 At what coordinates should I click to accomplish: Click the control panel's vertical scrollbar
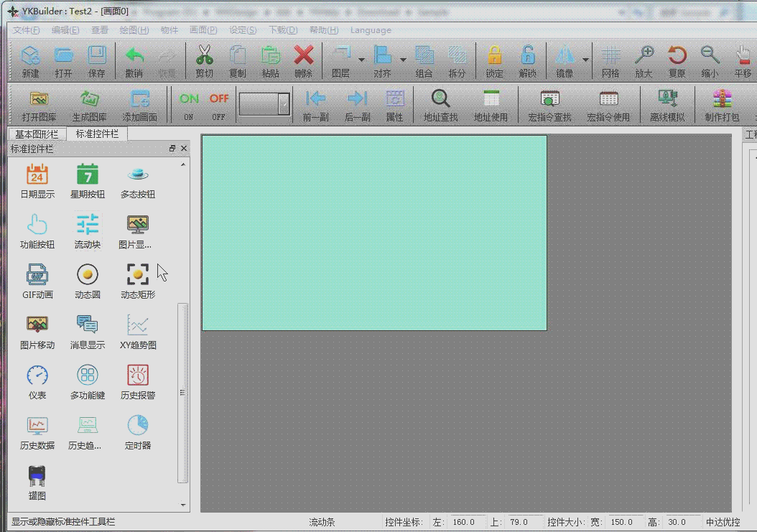point(182,392)
